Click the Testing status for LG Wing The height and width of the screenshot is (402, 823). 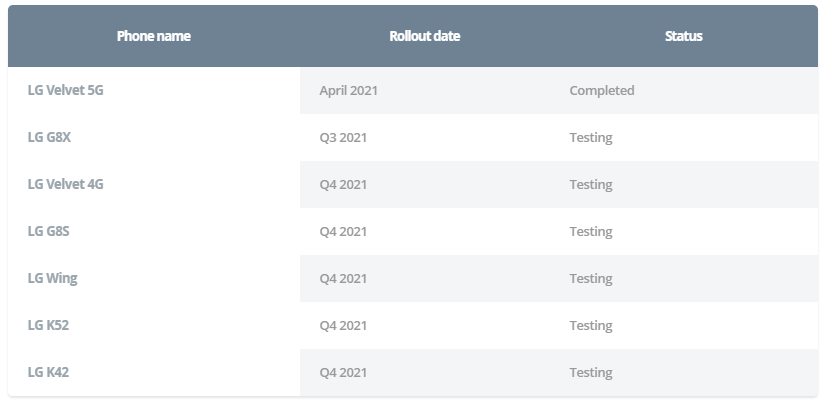pos(591,279)
